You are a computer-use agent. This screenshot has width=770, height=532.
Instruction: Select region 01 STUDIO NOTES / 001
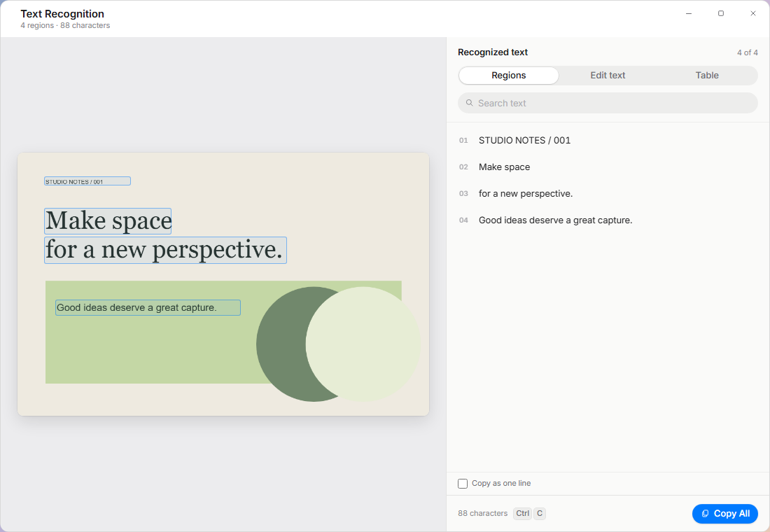(608, 141)
